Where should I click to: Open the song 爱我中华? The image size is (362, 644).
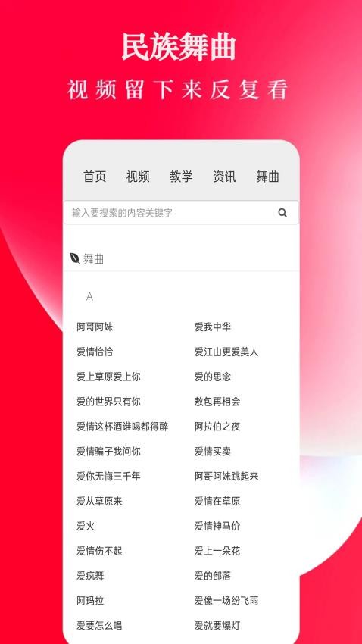coord(213,327)
